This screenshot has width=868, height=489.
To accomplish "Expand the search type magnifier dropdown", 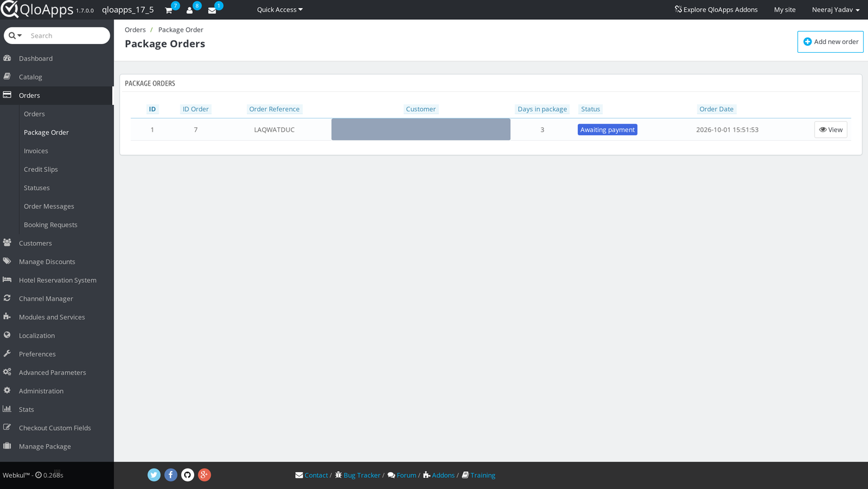I will [x=15, y=35].
